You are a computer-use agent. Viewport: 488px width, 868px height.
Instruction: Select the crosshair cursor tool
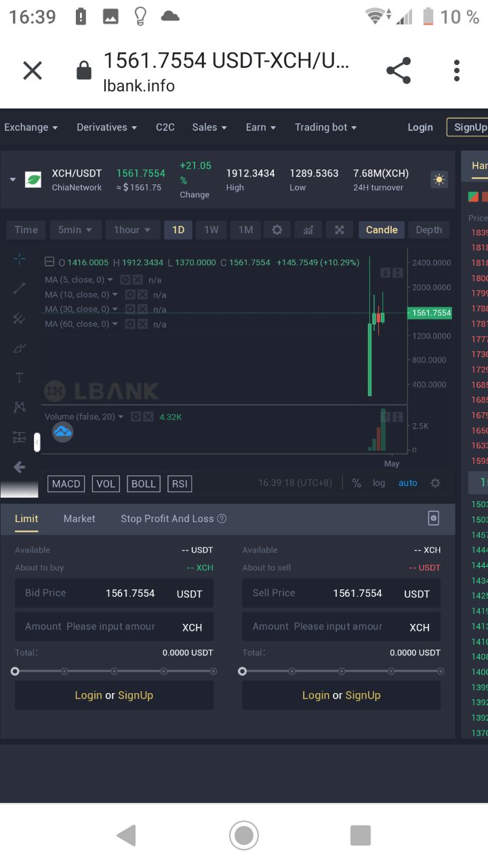[19, 259]
